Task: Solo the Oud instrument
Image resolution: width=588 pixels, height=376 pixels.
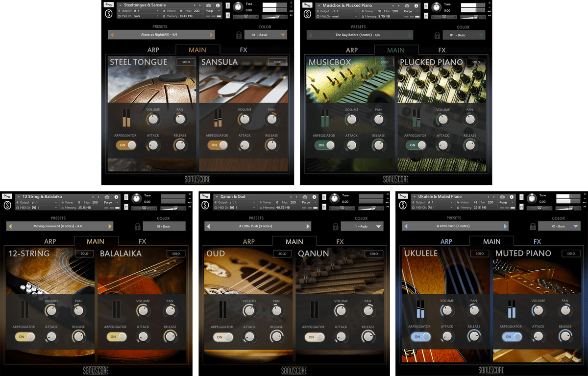Action: (282, 254)
